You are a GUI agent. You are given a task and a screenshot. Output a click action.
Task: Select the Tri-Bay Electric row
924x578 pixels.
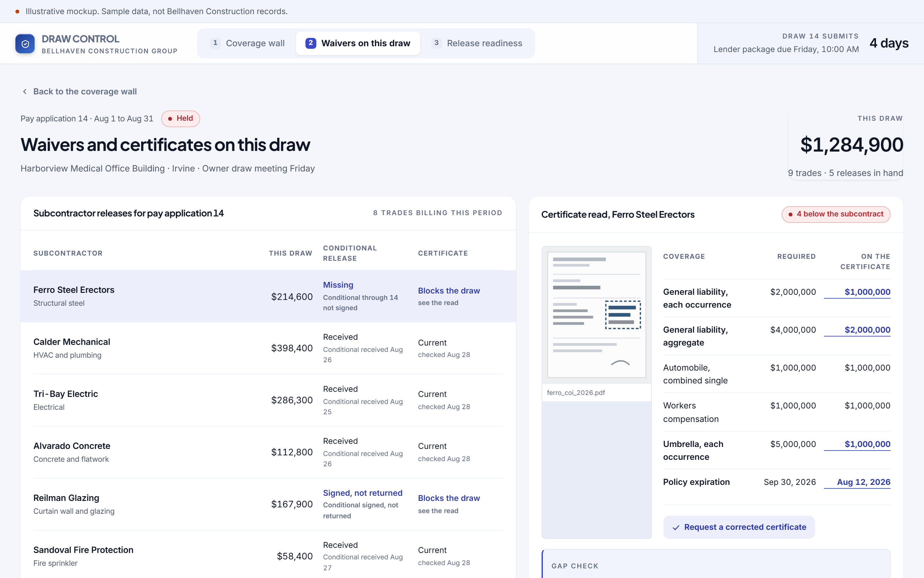[268, 400]
